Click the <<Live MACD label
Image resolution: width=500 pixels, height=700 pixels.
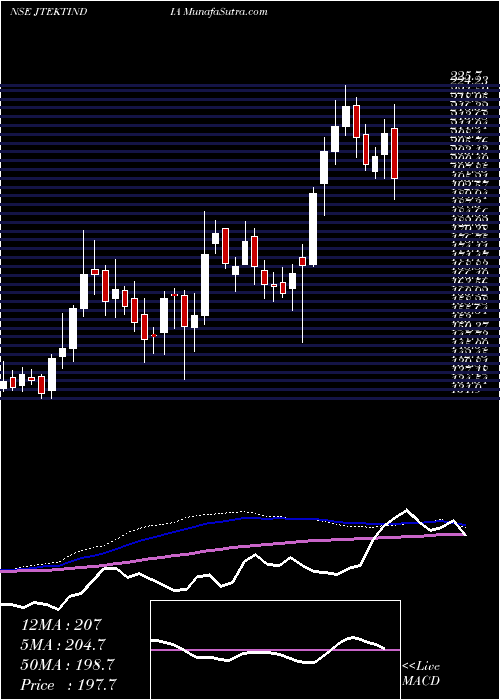tap(421, 674)
